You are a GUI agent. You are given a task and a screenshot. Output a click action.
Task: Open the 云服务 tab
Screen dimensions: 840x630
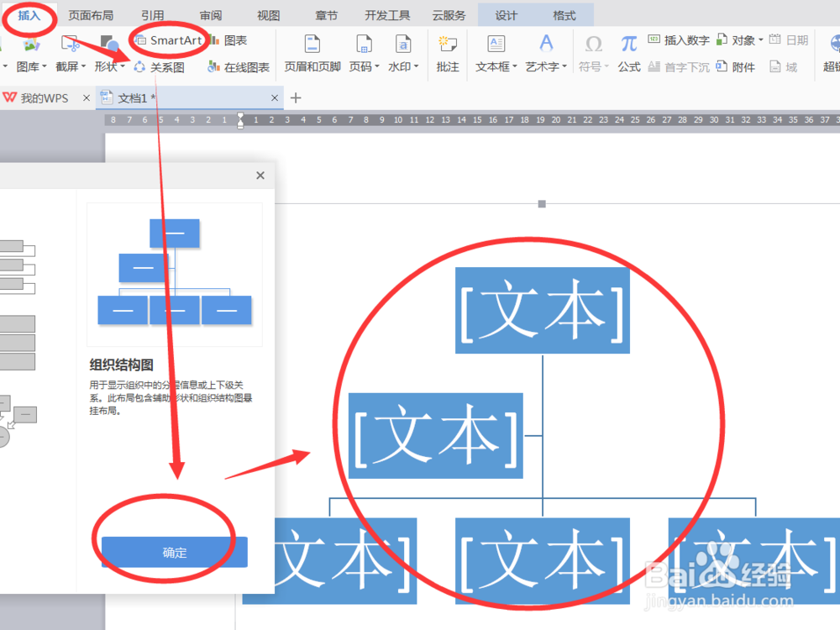click(x=449, y=15)
